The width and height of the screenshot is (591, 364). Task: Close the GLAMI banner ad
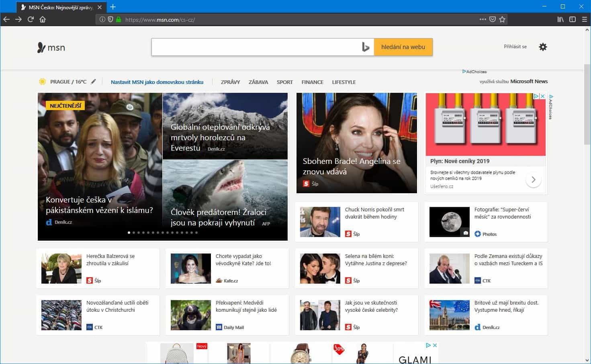pyautogui.click(x=435, y=345)
